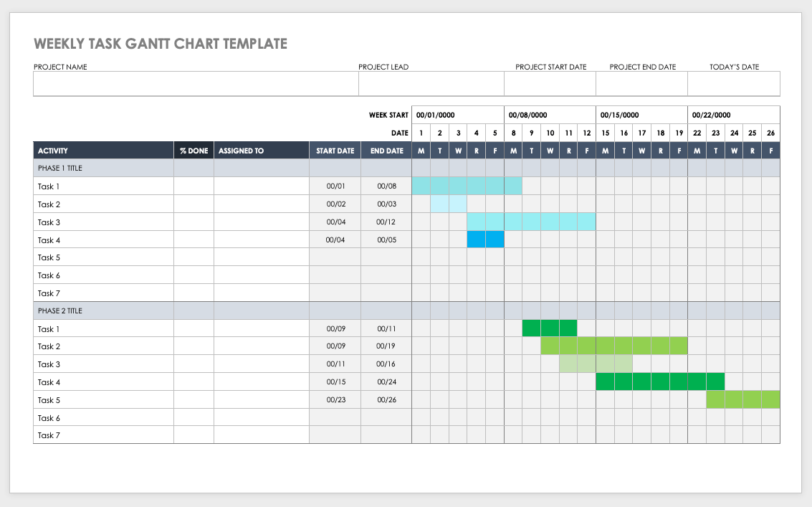Click the % DONE column header
The height and width of the screenshot is (507, 812).
194,150
